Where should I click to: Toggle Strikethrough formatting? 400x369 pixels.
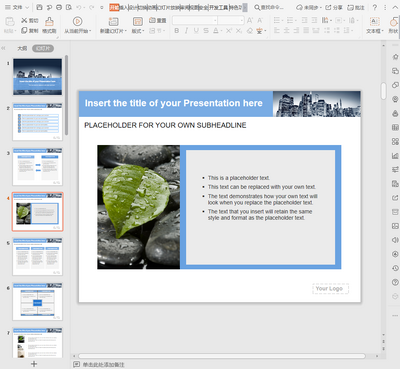pyautogui.click(x=206, y=31)
